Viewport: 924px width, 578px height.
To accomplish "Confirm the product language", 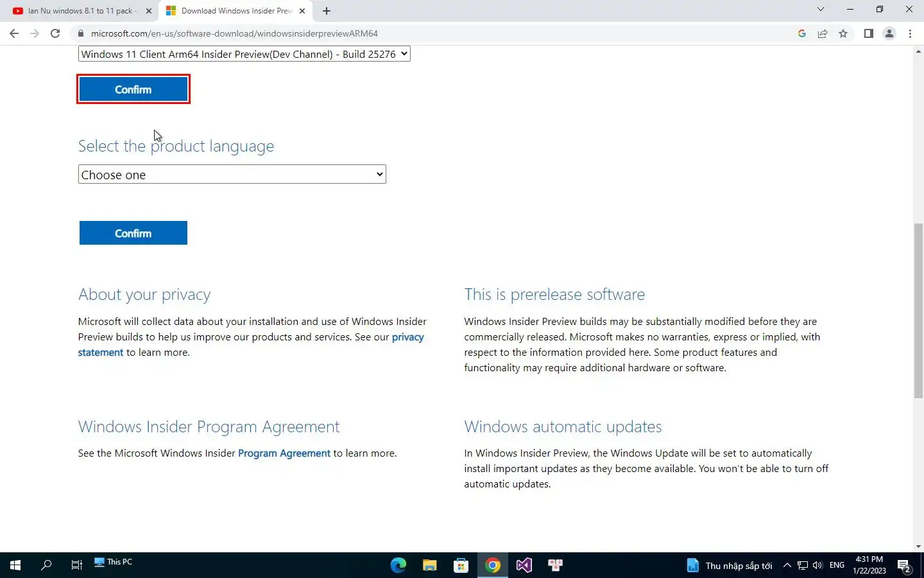I will pyautogui.click(x=133, y=233).
